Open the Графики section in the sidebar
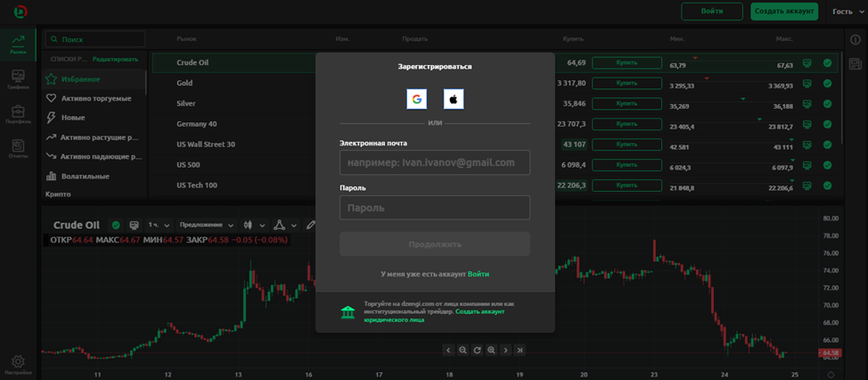This screenshot has width=868, height=380. coord(18,79)
